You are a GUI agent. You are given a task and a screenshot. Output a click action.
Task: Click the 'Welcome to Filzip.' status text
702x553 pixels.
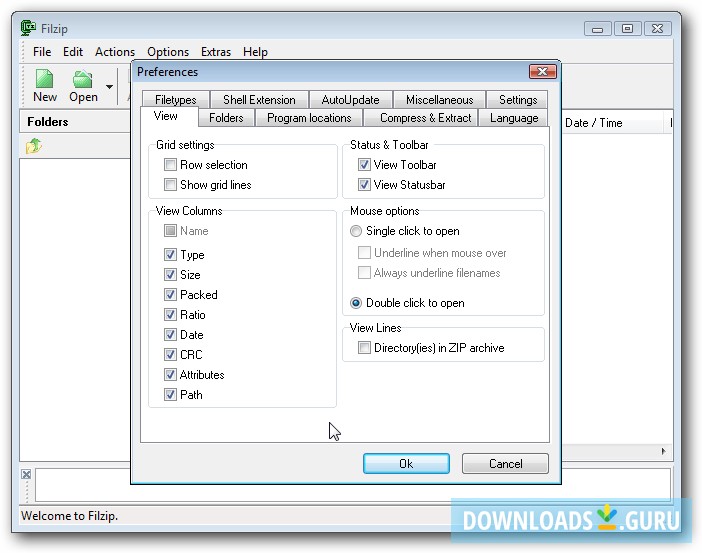coord(69,516)
